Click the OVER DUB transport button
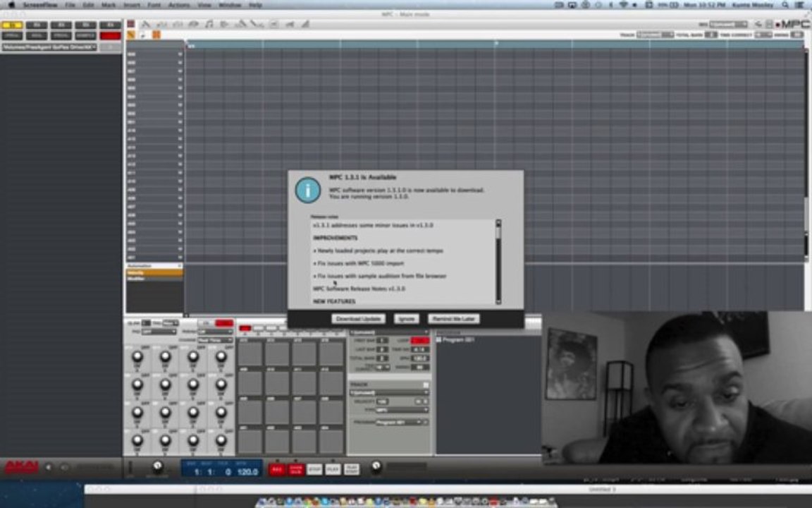 (x=296, y=470)
